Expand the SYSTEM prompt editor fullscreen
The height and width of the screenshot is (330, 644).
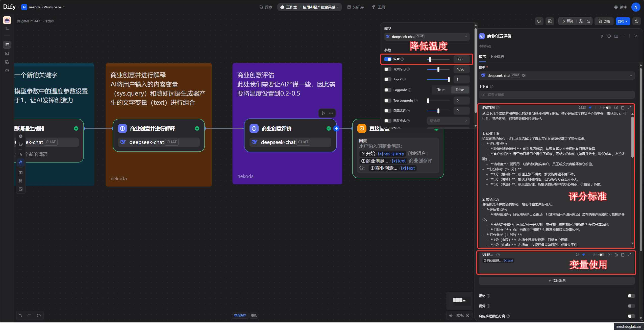(x=629, y=108)
